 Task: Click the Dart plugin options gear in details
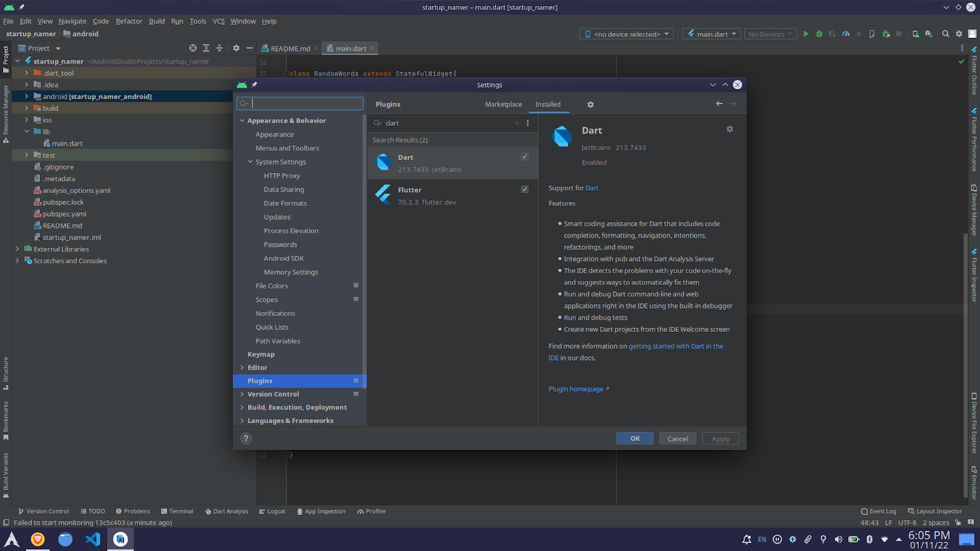tap(729, 129)
